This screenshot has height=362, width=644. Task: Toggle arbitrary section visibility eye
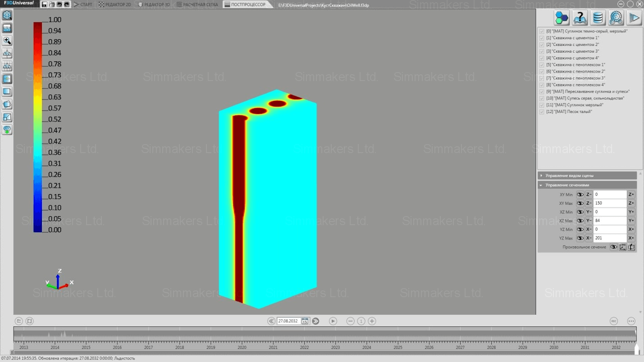[613, 247]
